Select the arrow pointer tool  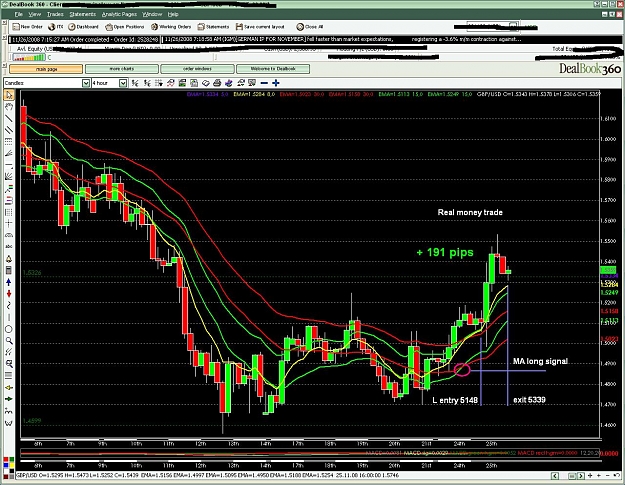click(x=9, y=95)
